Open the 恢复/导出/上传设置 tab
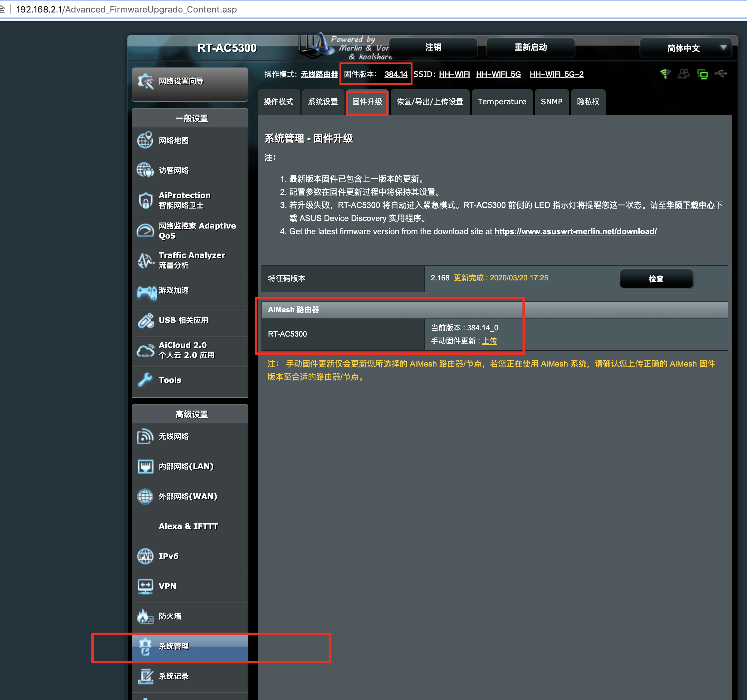The width and height of the screenshot is (747, 700). coord(430,102)
